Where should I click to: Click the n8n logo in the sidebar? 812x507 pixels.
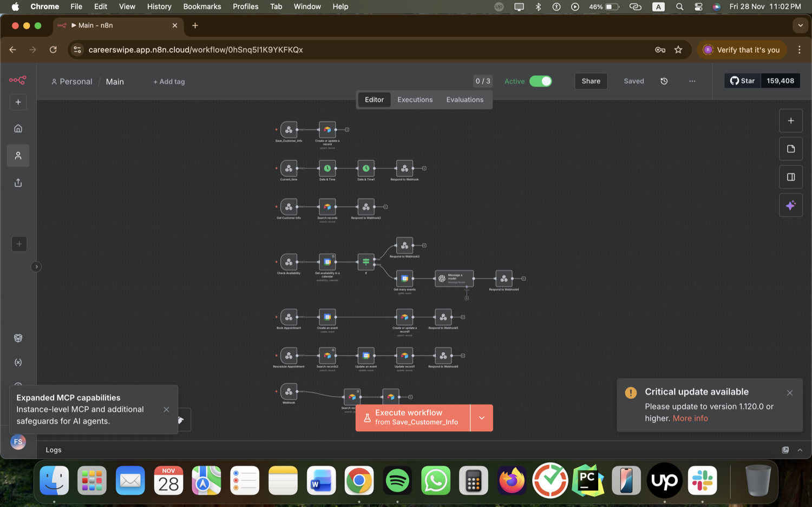point(18,80)
